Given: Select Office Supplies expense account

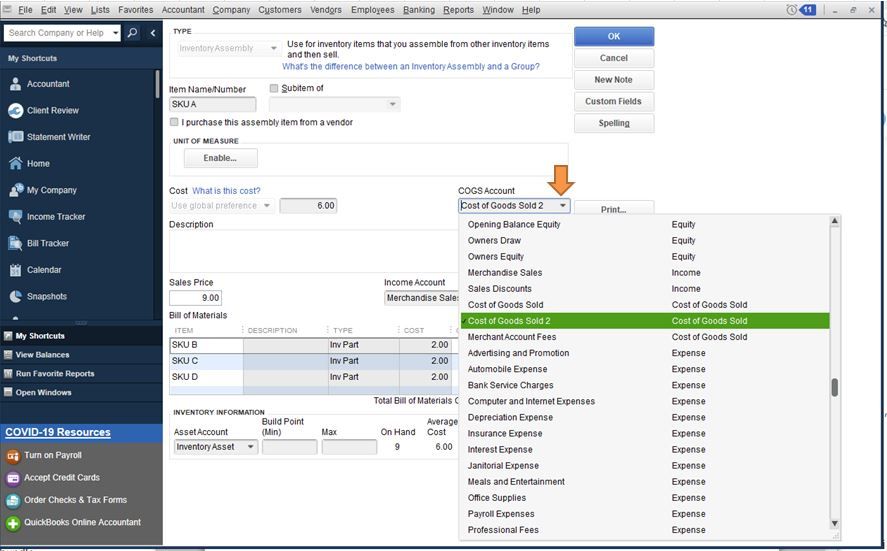Looking at the screenshot, I should click(645, 498).
